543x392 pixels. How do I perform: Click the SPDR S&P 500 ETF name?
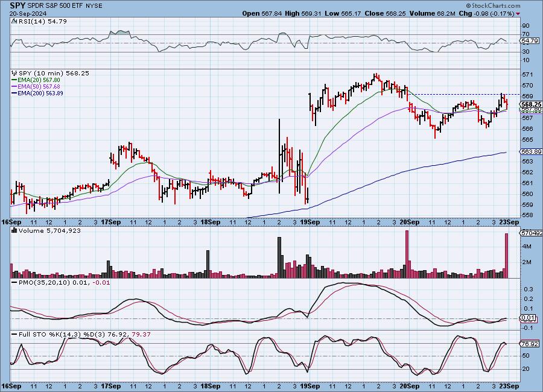54,6
